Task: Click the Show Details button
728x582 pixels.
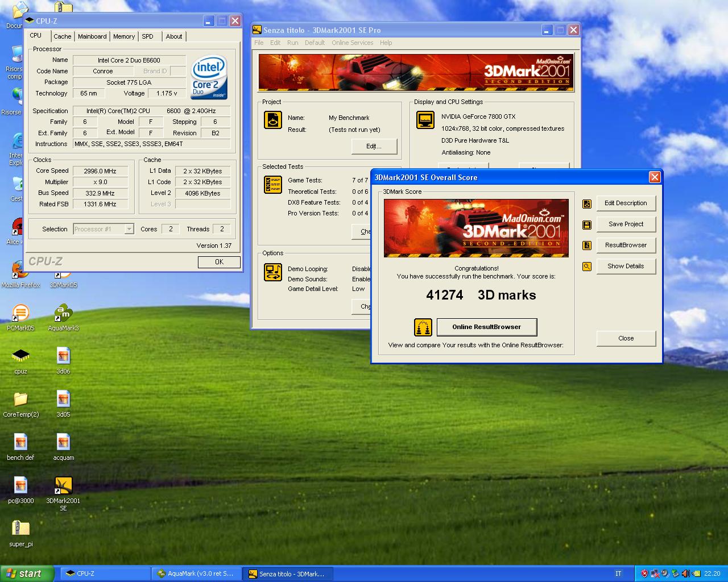Action: click(626, 267)
